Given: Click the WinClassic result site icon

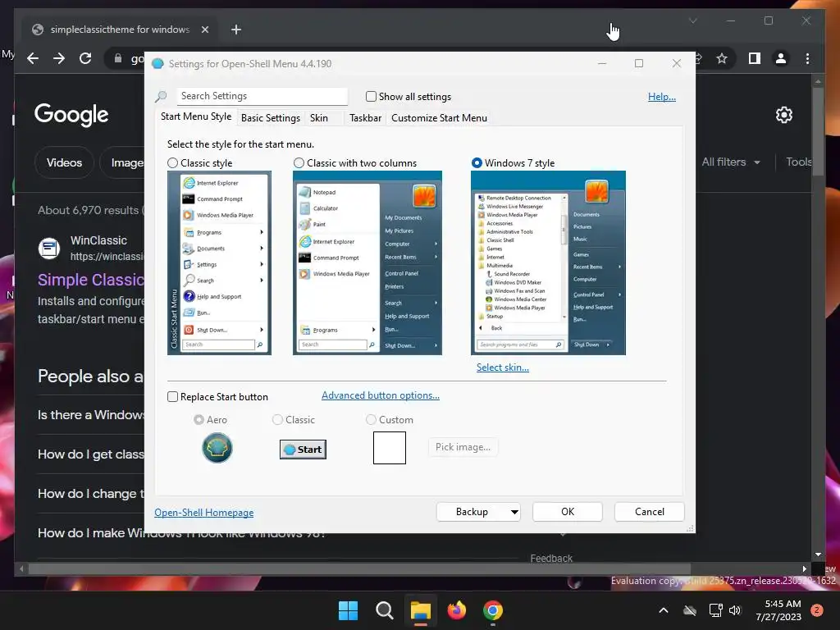Looking at the screenshot, I should click(48, 248).
